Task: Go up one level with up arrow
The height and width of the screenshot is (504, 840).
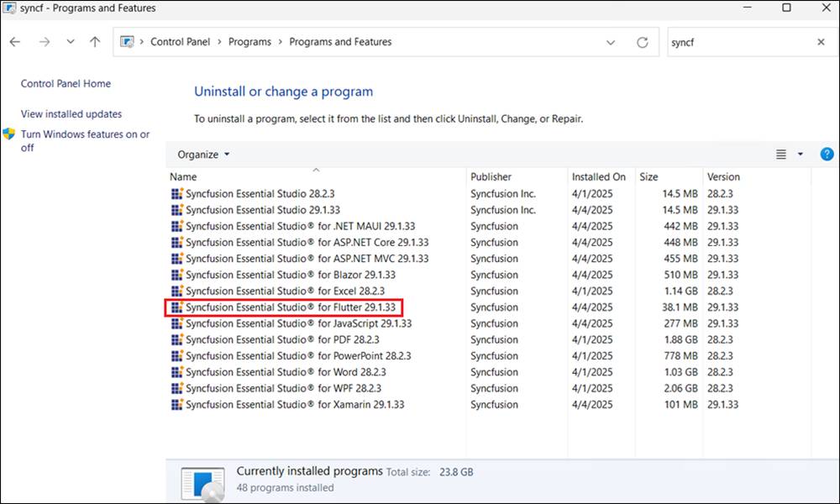Action: pos(95,42)
